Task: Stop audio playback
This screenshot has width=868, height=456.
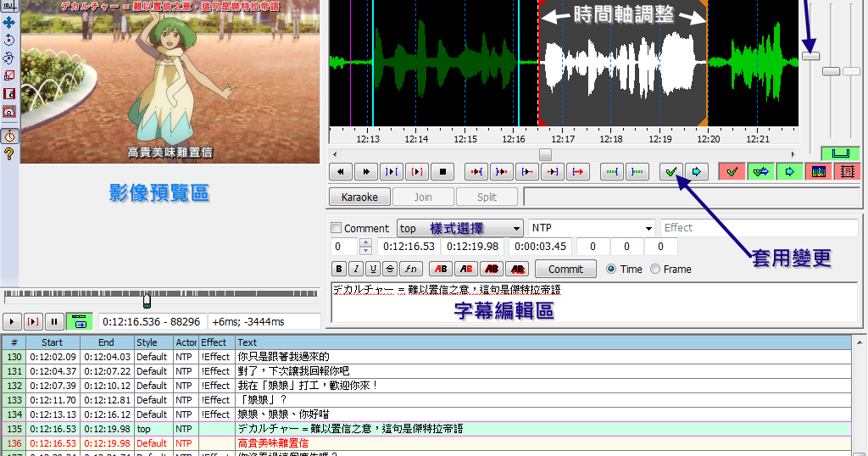Action: 442,171
